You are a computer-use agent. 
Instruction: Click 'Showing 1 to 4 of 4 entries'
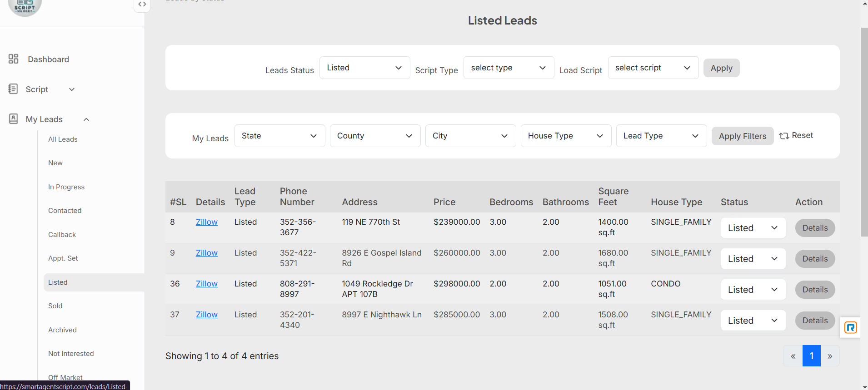point(222,356)
